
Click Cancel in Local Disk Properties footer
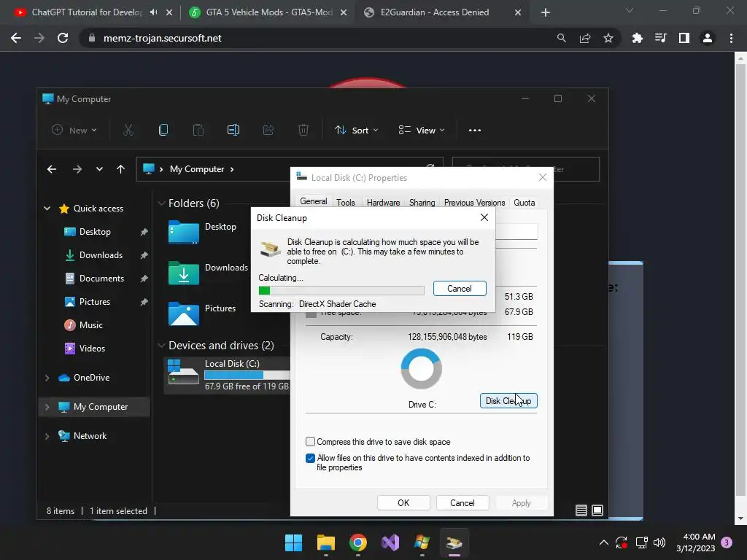pyautogui.click(x=462, y=503)
